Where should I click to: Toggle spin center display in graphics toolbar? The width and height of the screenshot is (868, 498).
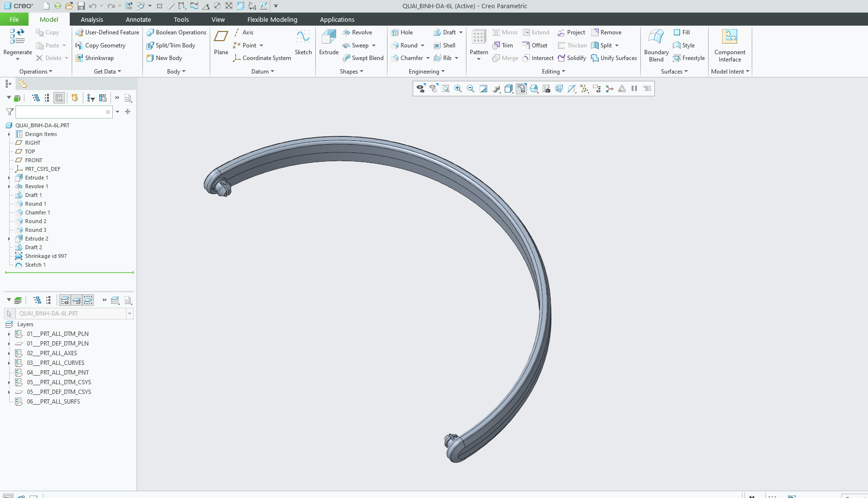(x=609, y=89)
